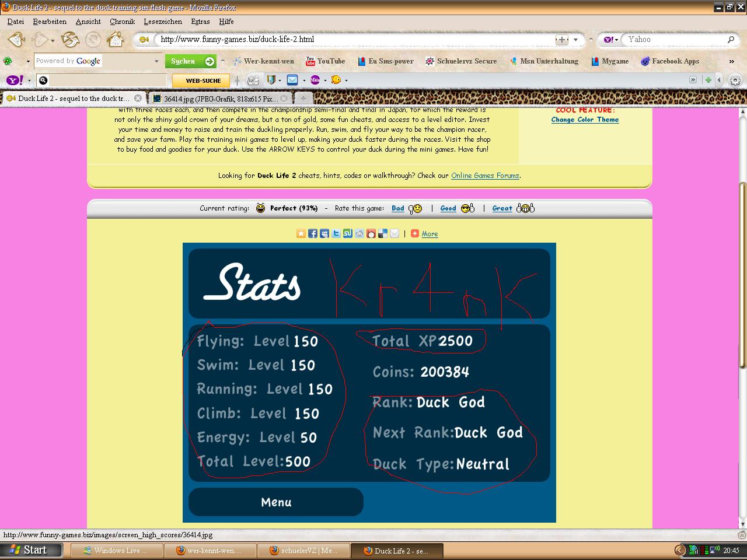
Task: Share via the StumbleUpon icon
Action: coord(348,233)
